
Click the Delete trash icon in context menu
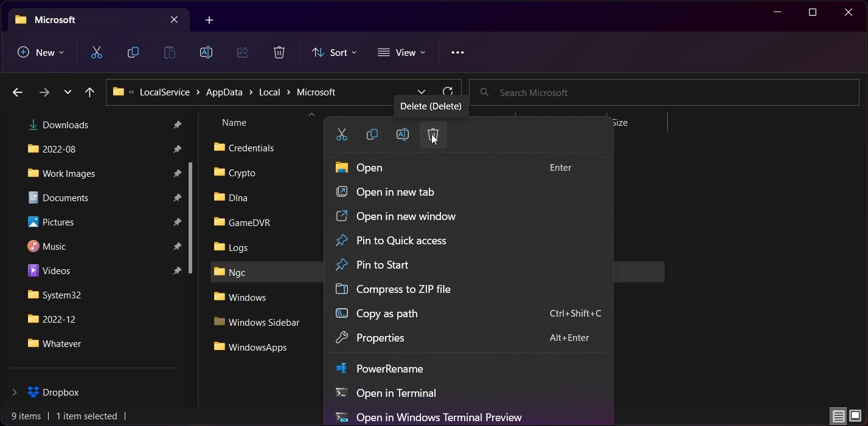click(x=433, y=135)
